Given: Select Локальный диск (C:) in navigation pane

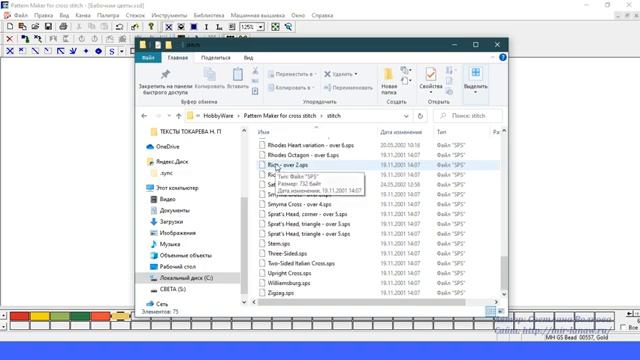Looking at the screenshot, I should coord(188,278).
